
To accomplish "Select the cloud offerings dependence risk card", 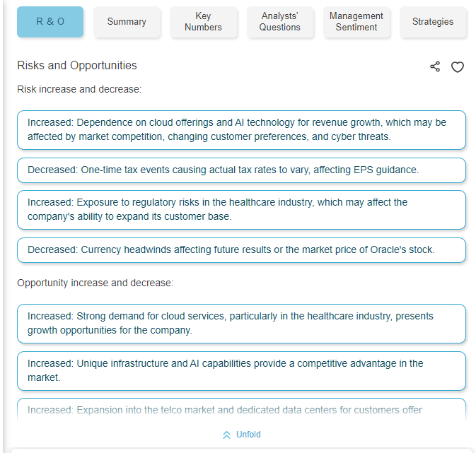I will pyautogui.click(x=241, y=130).
